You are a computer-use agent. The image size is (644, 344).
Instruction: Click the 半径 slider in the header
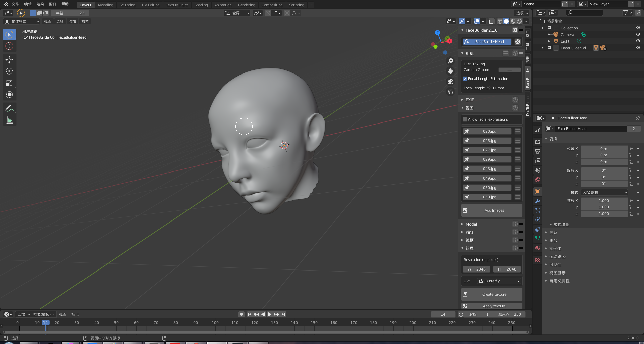click(70, 13)
